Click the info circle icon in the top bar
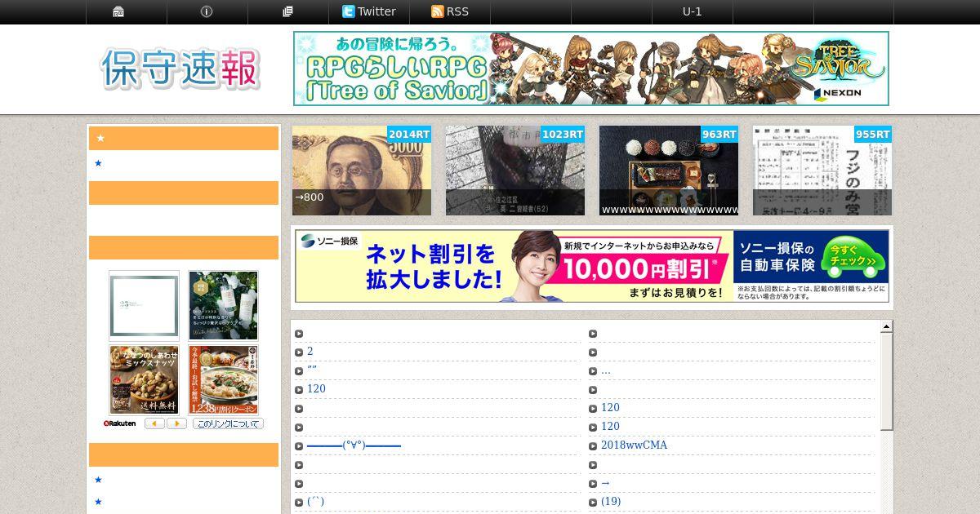Viewport: 980px width, 514px height. tap(207, 11)
